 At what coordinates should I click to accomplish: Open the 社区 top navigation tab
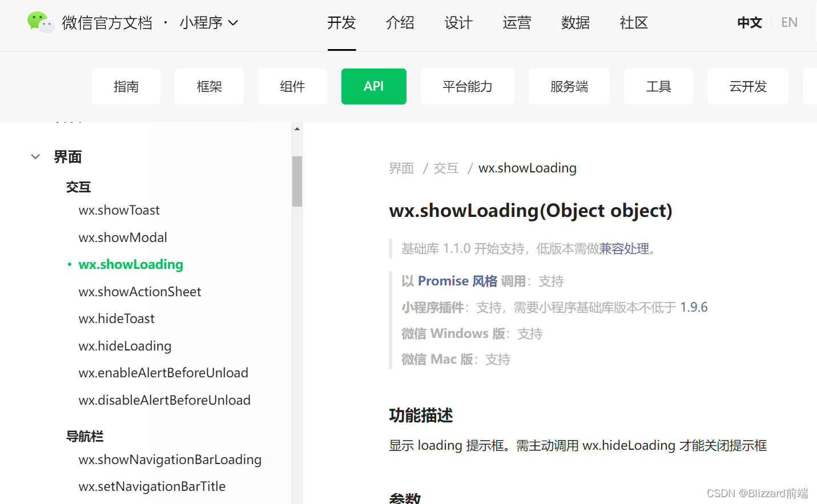pos(634,23)
